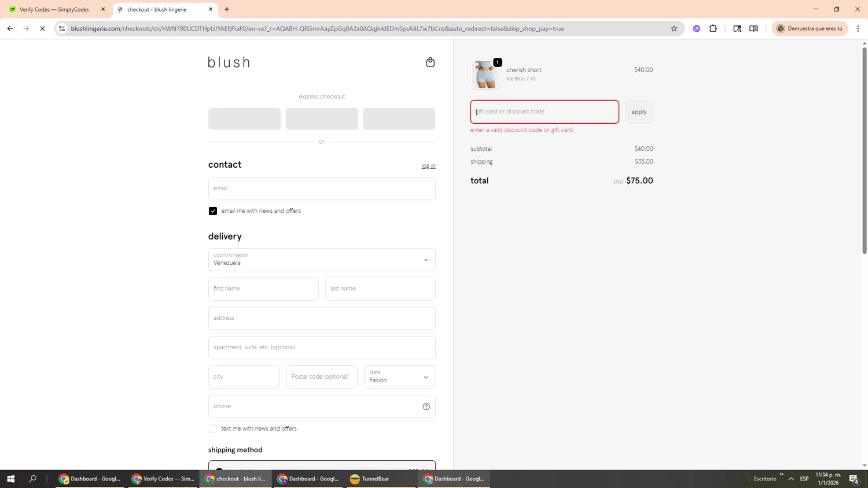The width and height of the screenshot is (868, 488).
Task: Click the ESP language indicator
Action: [x=804, y=479]
